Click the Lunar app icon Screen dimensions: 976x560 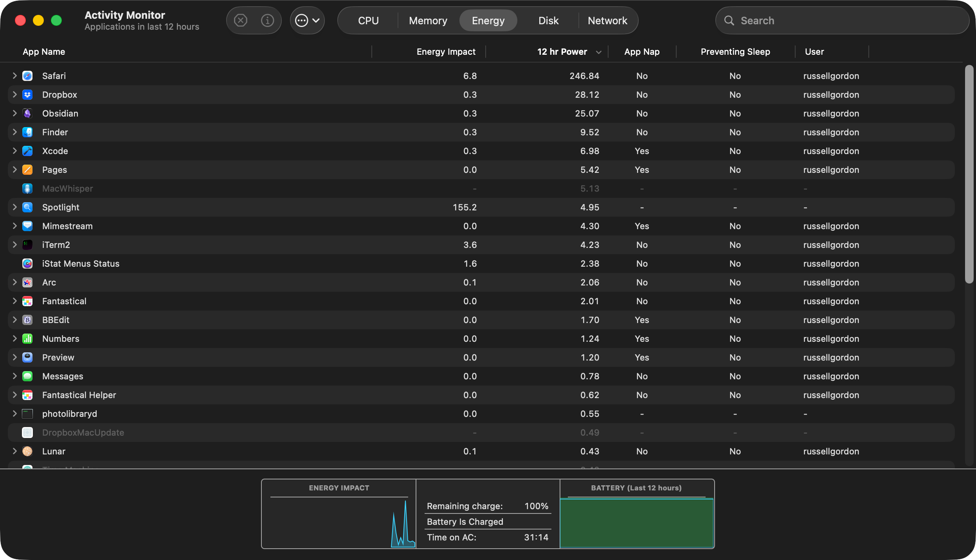point(27,451)
